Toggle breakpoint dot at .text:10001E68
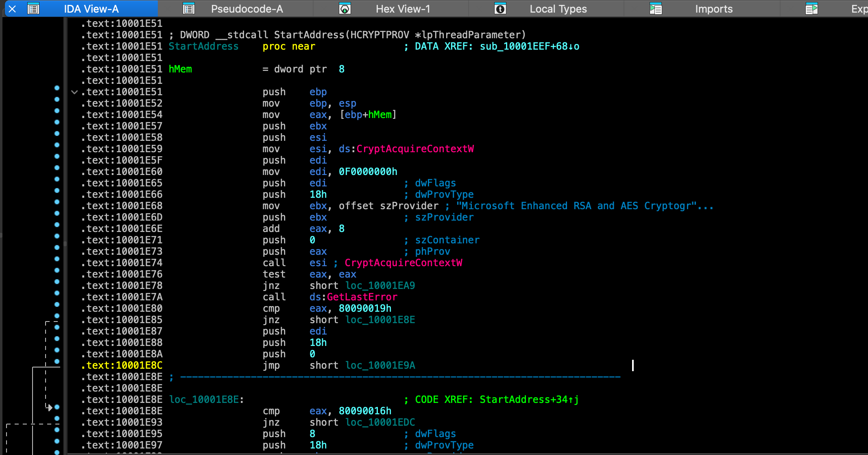 [x=57, y=202]
